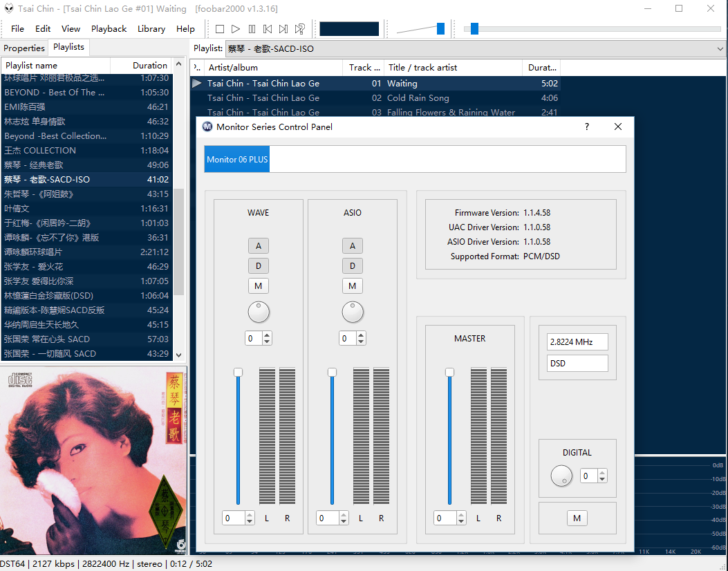This screenshot has height=571, width=728.
Task: Click the help question mark in Control Panel
Action: 587,127
